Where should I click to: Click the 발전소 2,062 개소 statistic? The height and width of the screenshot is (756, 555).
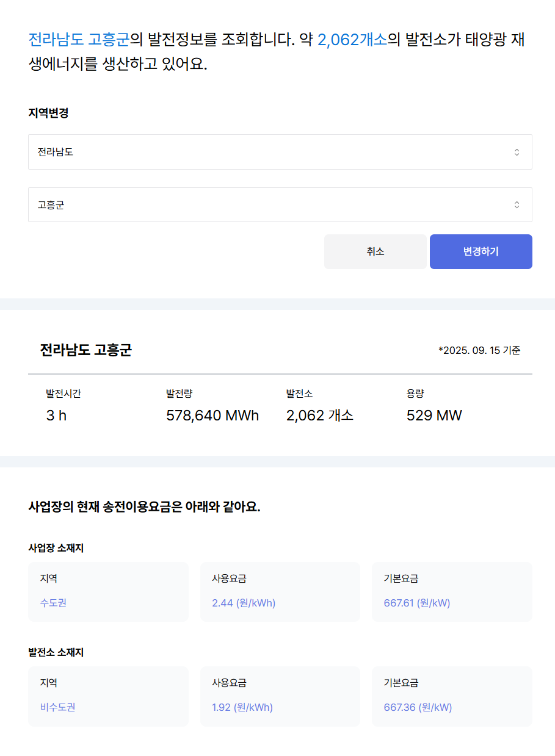point(319,406)
